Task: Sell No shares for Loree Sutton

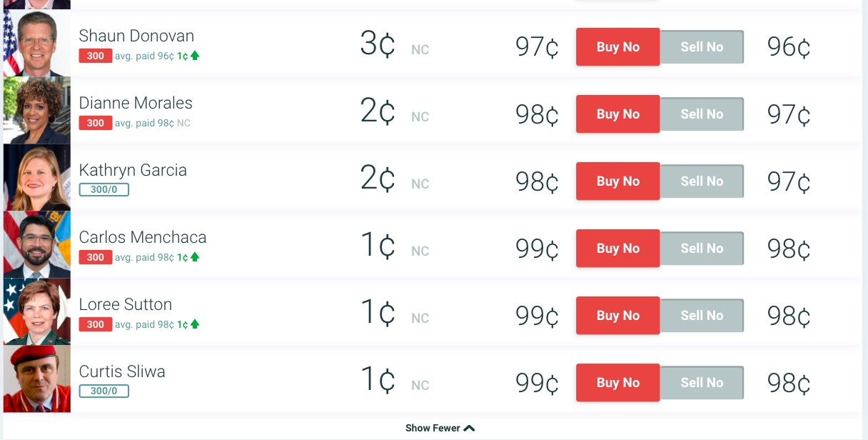Action: [702, 316]
